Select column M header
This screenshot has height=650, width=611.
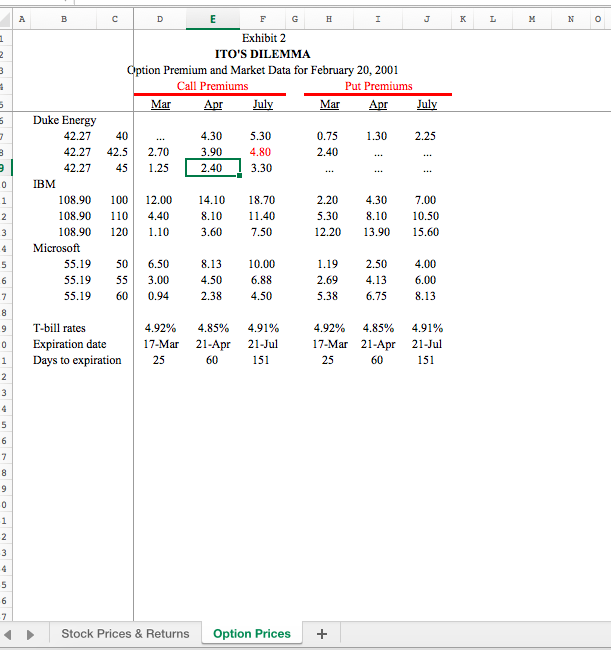532,19
